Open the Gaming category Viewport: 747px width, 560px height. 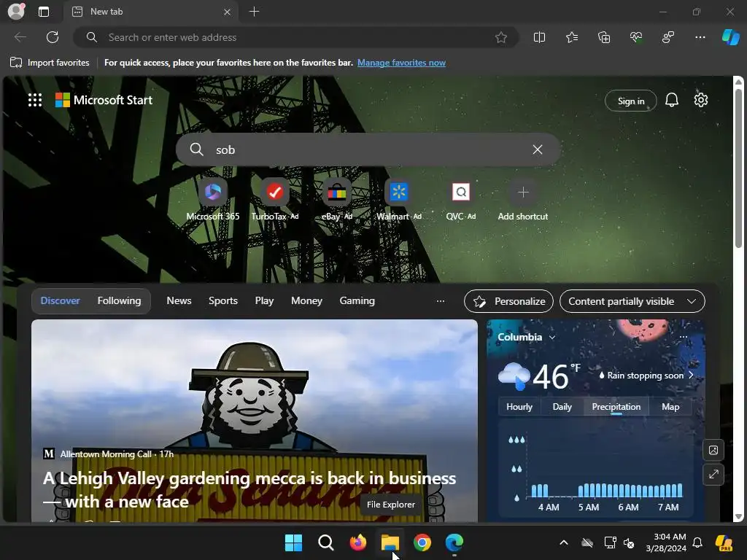coord(357,300)
